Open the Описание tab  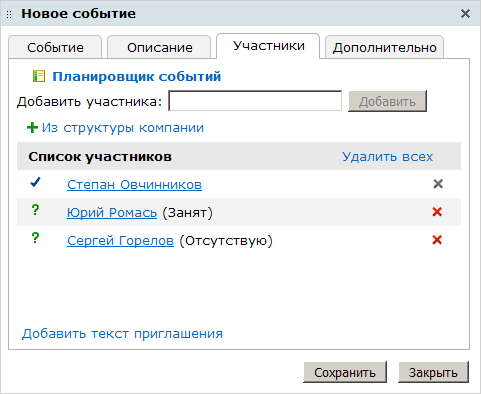click(159, 47)
